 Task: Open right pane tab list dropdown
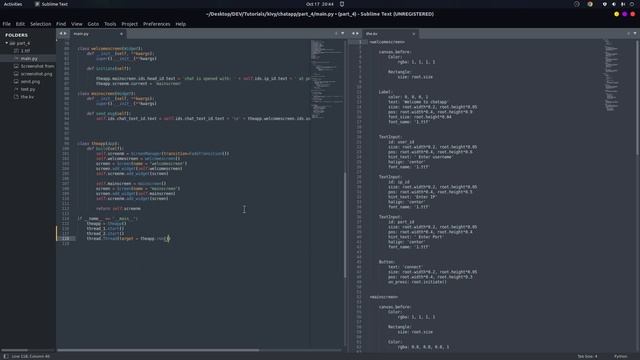click(x=635, y=33)
